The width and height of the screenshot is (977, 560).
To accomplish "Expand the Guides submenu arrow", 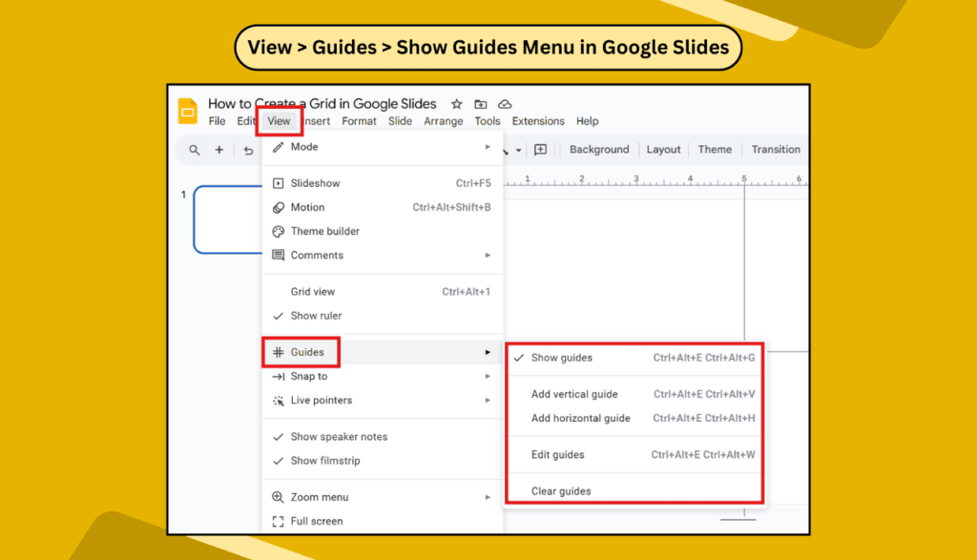I will (488, 353).
